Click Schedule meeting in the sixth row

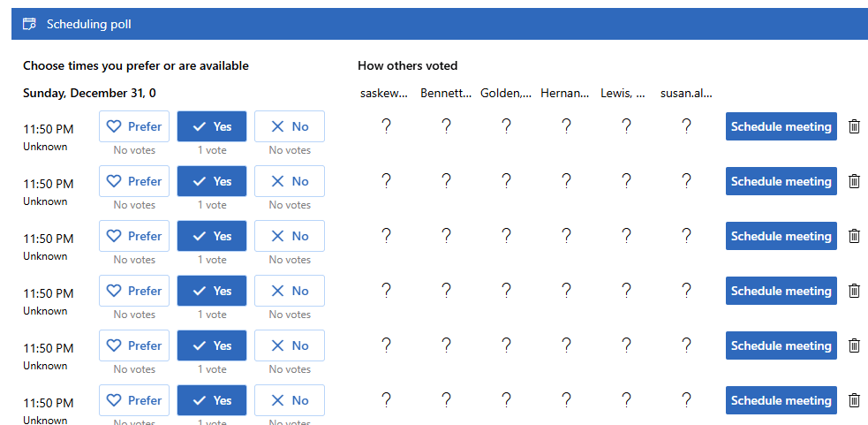pyautogui.click(x=781, y=400)
